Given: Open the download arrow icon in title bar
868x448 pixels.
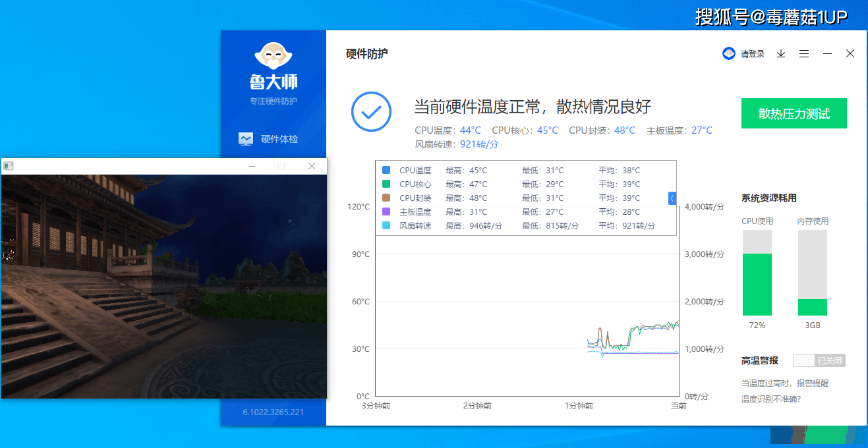Looking at the screenshot, I should point(781,54).
